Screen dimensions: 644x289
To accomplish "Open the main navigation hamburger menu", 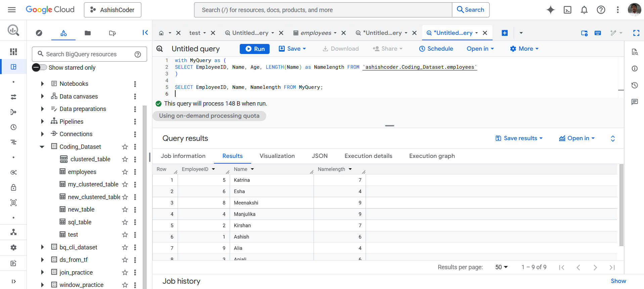I will tap(12, 10).
